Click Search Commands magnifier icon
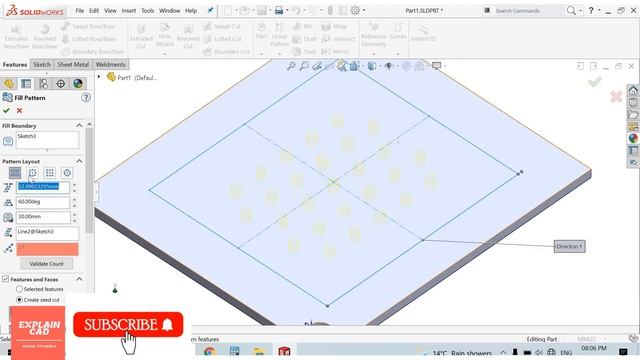 (571, 11)
